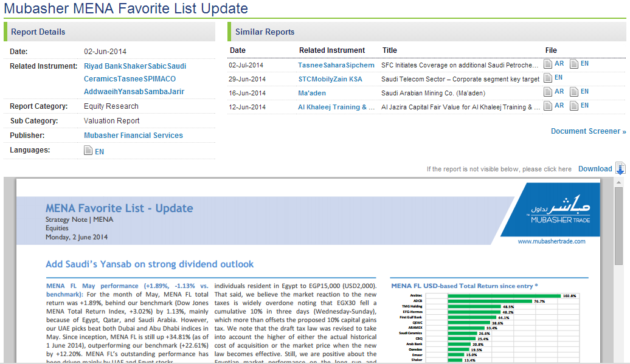This screenshot has height=364, width=630.
Task: Open the Ma'aden instrument link
Action: (x=312, y=93)
